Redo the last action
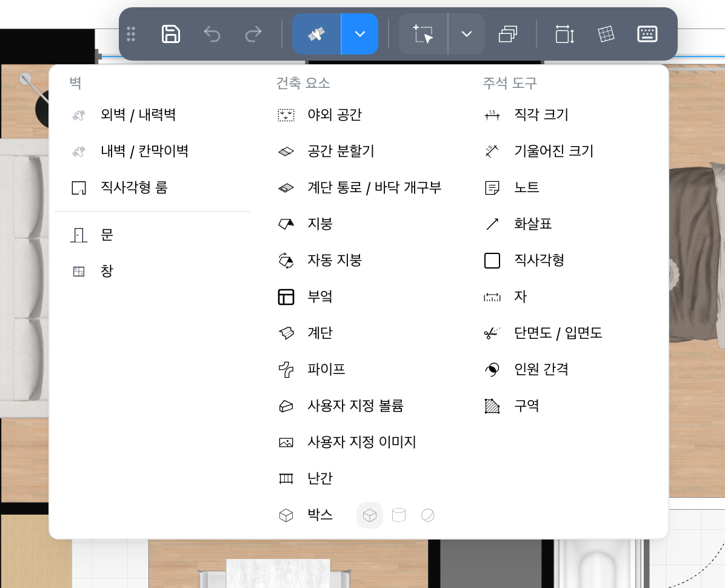The width and height of the screenshot is (725, 588). [x=253, y=34]
